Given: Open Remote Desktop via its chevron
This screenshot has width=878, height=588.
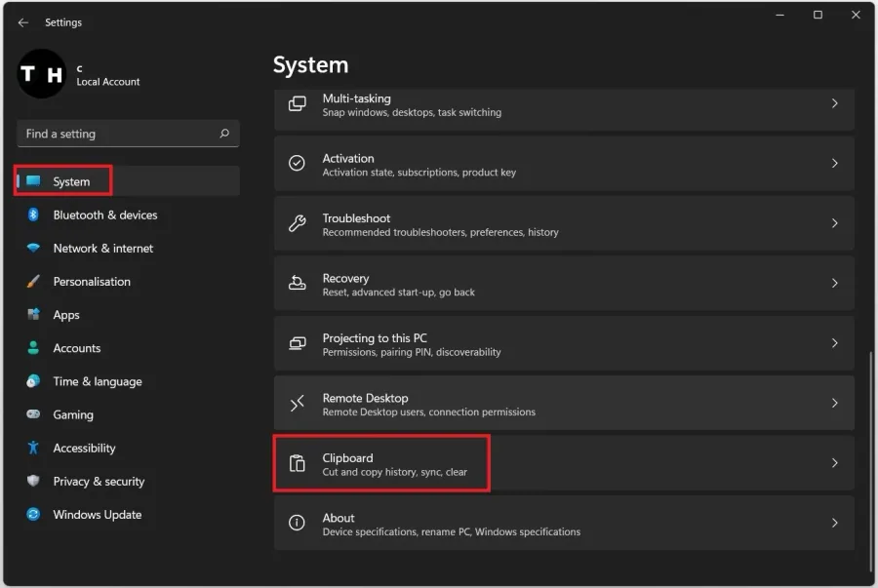Looking at the screenshot, I should [x=834, y=403].
